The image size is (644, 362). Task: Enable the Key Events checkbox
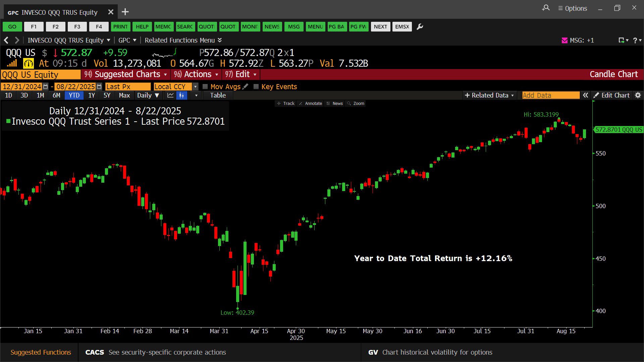[256, 87]
